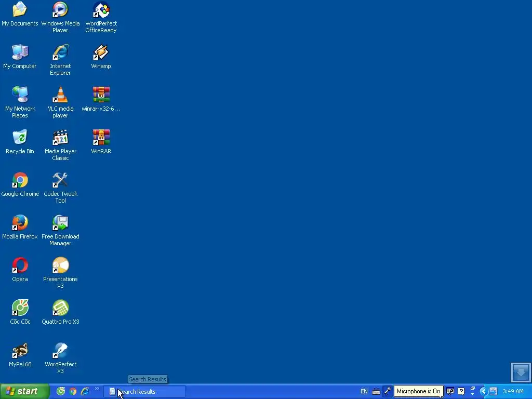The image size is (532, 399).
Task: Click the 3:49 AM taskbar clock
Action: pos(513,392)
